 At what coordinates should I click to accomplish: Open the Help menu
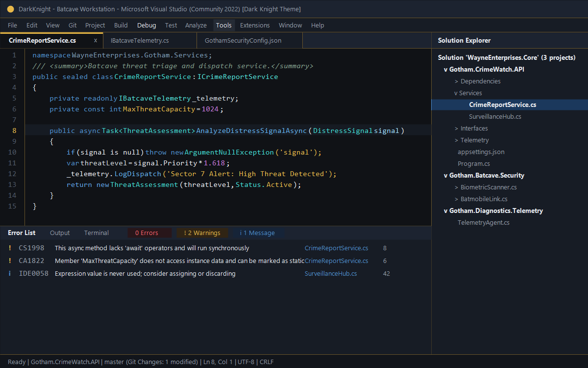point(318,26)
